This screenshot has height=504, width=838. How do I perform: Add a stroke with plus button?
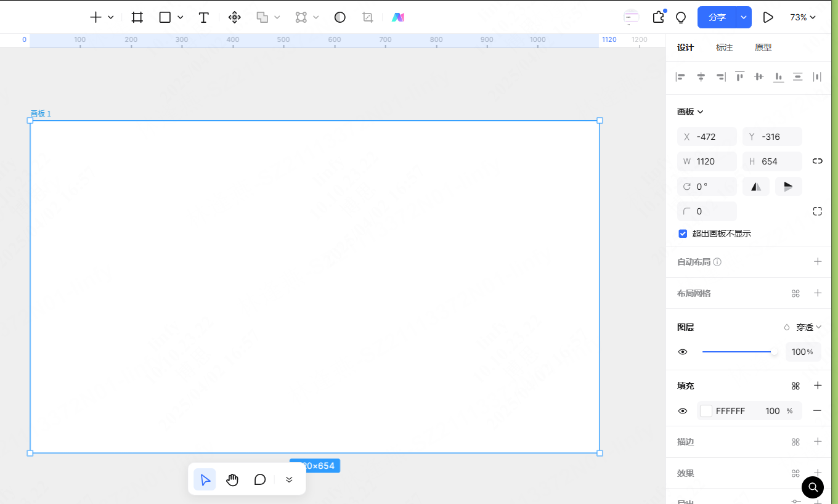click(x=818, y=441)
